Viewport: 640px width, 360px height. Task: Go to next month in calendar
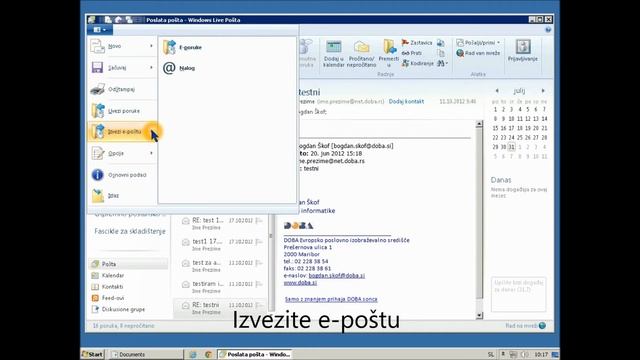pos(543,91)
